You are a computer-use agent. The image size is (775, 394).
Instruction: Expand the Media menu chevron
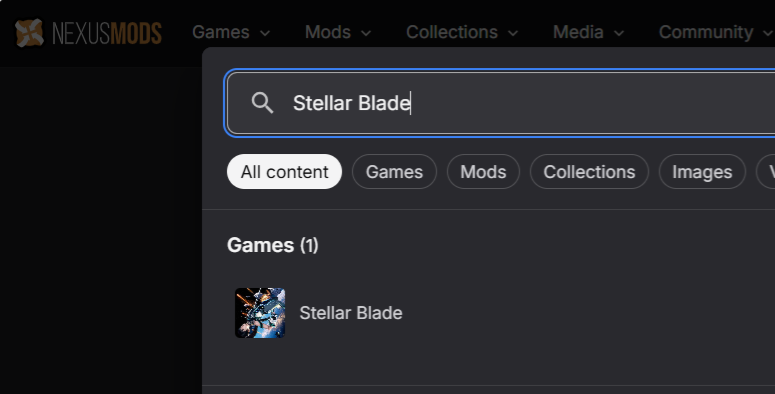click(x=619, y=33)
